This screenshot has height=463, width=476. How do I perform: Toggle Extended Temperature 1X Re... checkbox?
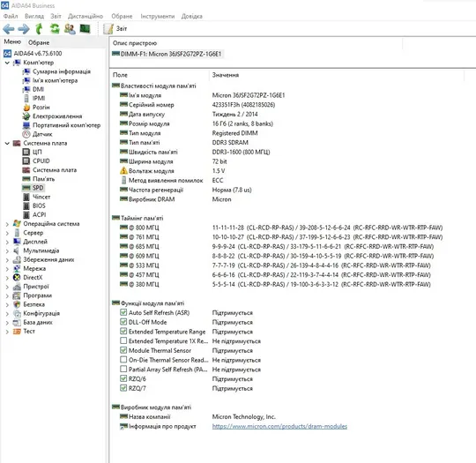pyautogui.click(x=123, y=340)
